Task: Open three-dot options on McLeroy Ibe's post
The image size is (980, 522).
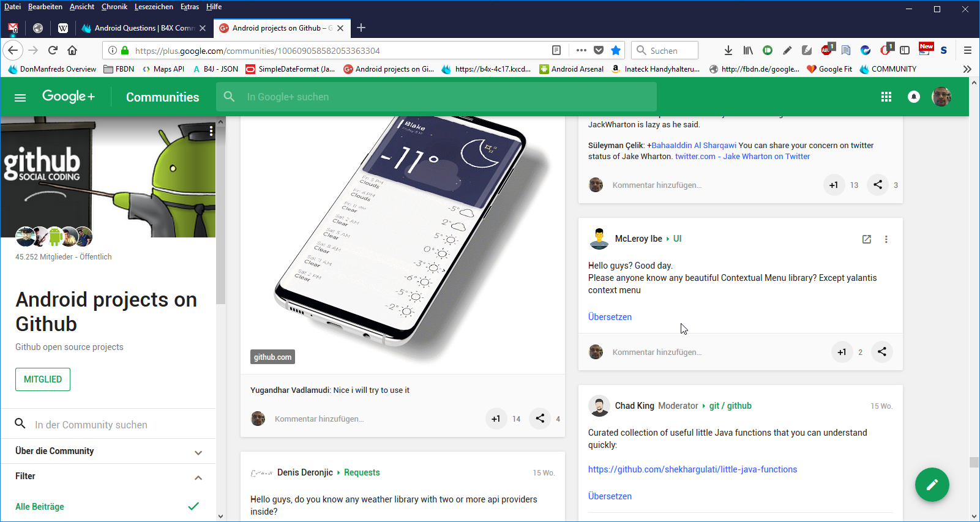Action: 886,239
